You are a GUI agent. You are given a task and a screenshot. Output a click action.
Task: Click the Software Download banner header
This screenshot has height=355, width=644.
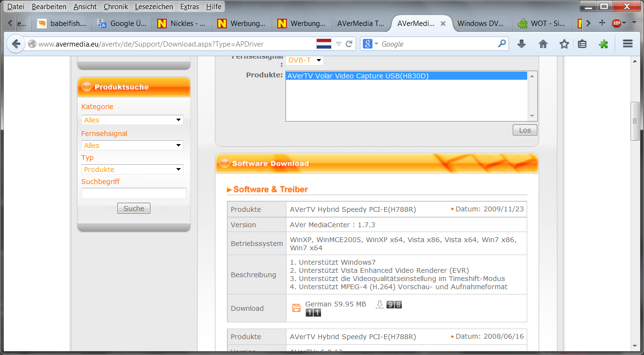pos(377,163)
